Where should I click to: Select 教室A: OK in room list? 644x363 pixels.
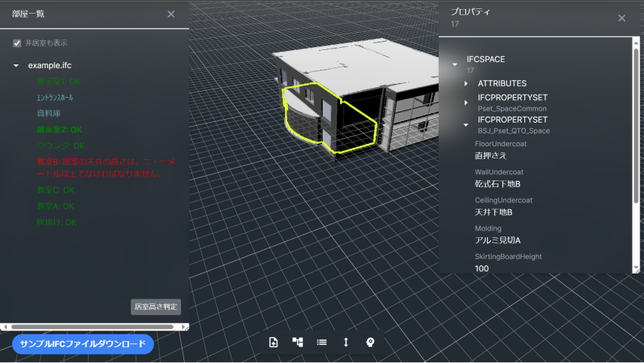(x=55, y=206)
